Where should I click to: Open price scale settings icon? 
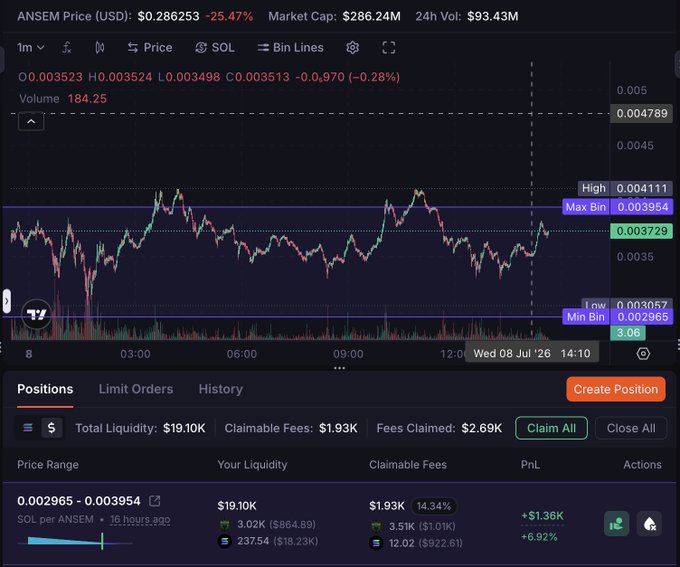click(x=643, y=354)
